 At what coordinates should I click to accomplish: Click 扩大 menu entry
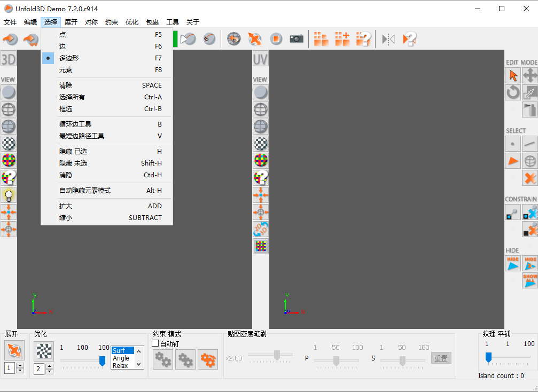[107, 206]
